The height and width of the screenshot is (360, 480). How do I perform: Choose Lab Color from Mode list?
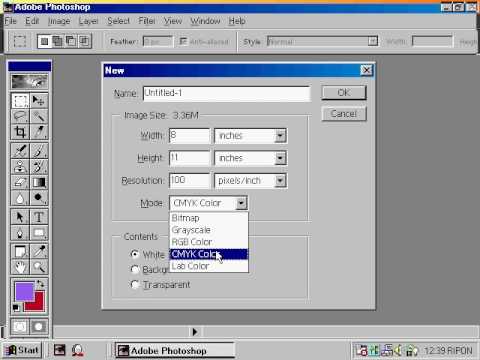click(x=209, y=266)
